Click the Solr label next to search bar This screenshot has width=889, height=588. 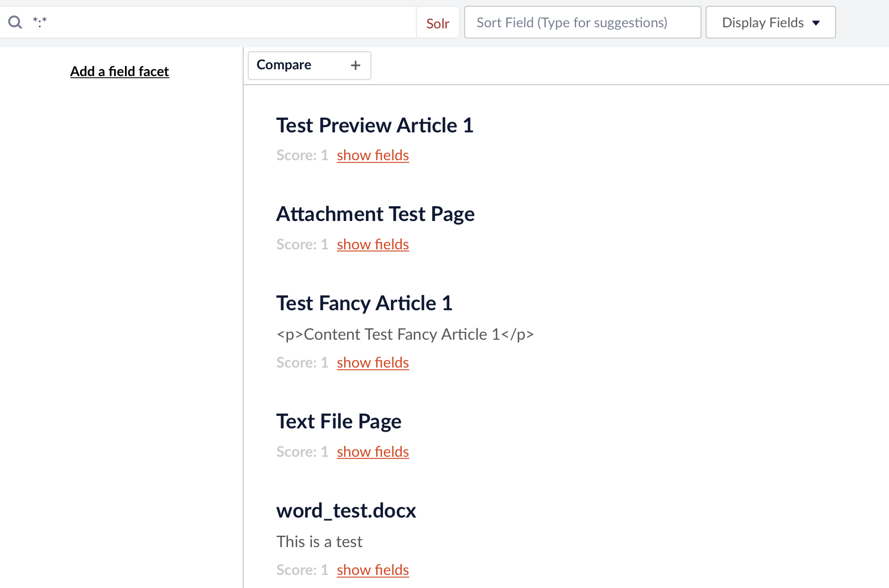(x=437, y=23)
